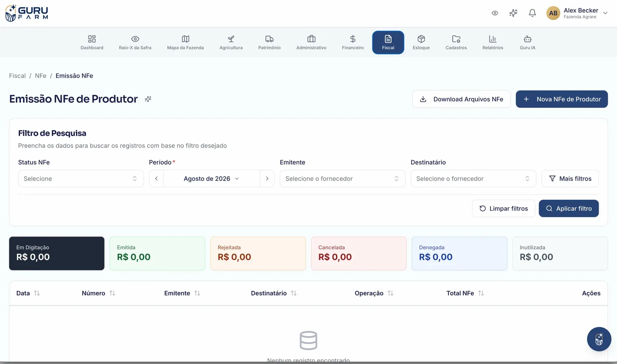Click Limpar filtros button
The width and height of the screenshot is (617, 364).
coord(504,208)
